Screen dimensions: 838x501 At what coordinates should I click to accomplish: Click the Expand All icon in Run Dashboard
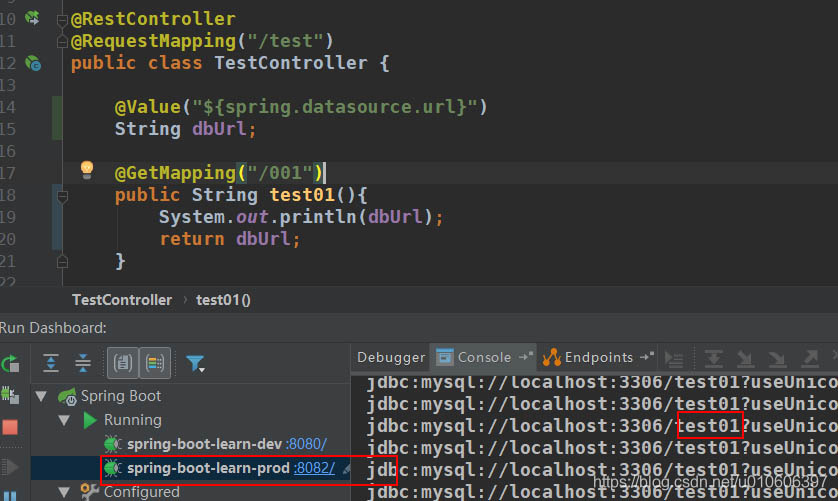pos(51,363)
